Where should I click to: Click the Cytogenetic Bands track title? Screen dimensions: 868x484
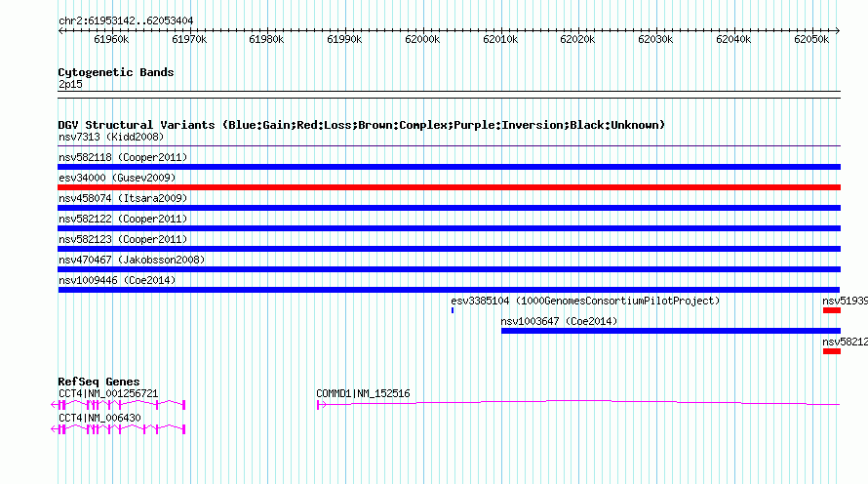(x=116, y=72)
